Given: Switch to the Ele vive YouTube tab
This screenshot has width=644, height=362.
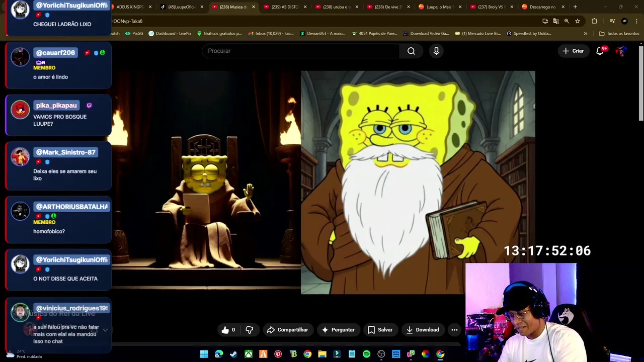Looking at the screenshot, I should [388, 7].
